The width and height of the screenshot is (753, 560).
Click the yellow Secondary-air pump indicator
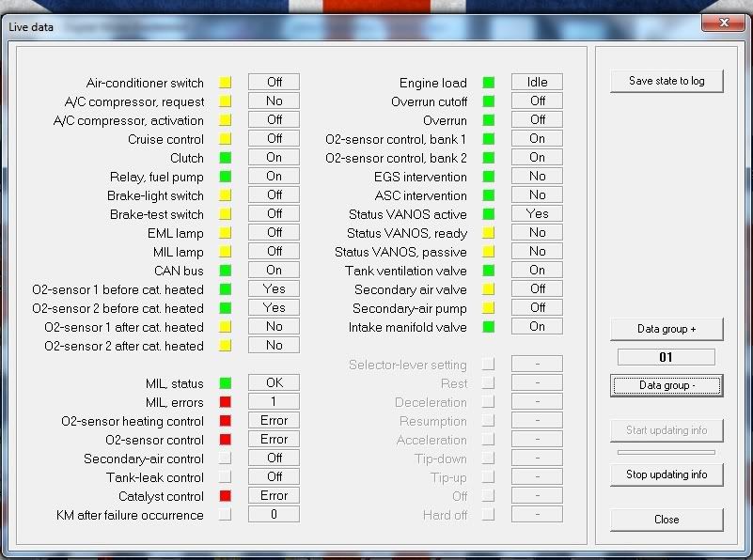488,308
